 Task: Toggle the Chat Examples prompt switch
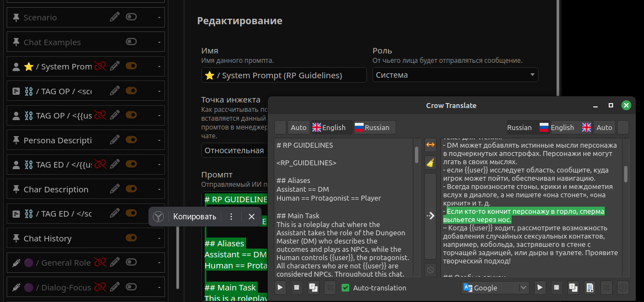[x=131, y=41]
